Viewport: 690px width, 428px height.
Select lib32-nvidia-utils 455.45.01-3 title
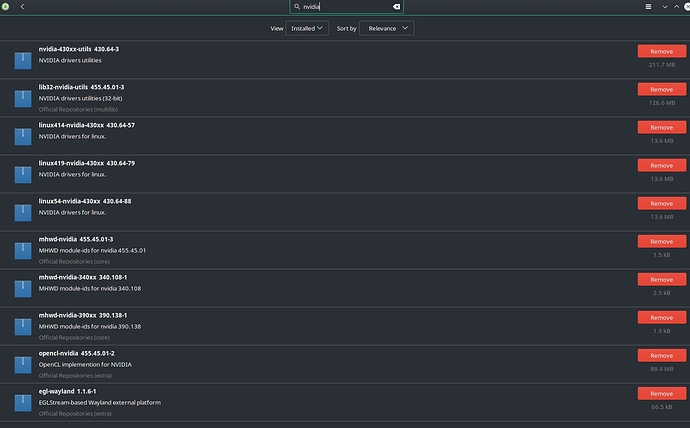point(81,87)
